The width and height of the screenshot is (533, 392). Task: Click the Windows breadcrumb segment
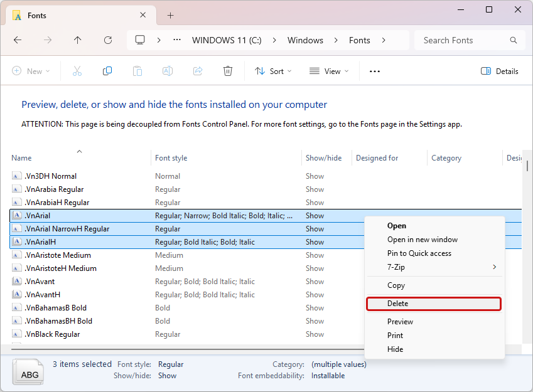click(x=305, y=40)
